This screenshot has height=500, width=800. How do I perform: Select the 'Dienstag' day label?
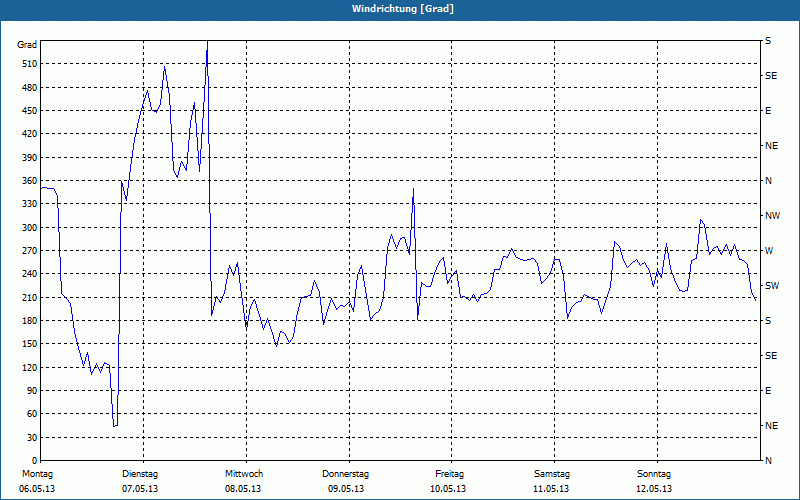point(140,474)
